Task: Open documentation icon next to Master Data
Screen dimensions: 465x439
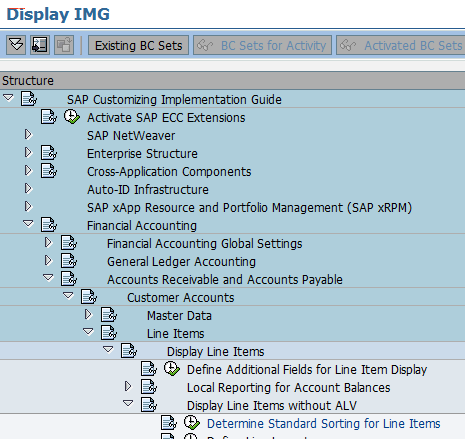Action: [109, 315]
